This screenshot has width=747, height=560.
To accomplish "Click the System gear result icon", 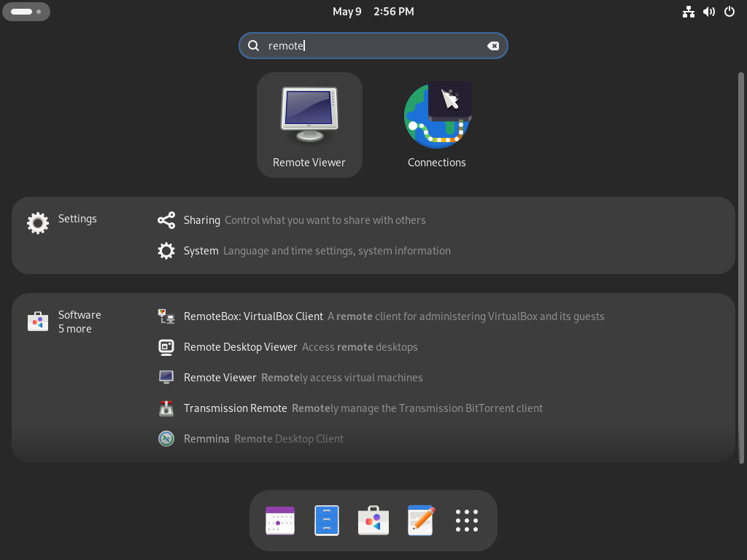I will (x=166, y=251).
